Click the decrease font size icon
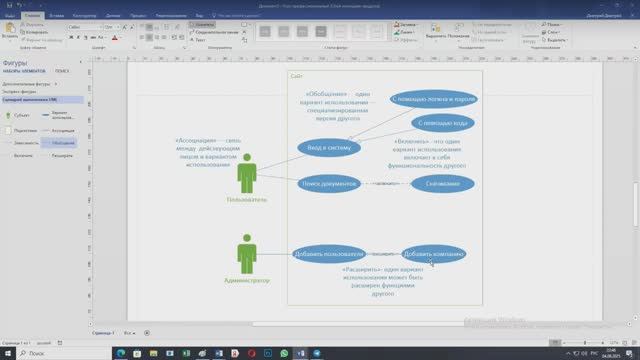This screenshot has height=360, width=640. pos(131,27)
